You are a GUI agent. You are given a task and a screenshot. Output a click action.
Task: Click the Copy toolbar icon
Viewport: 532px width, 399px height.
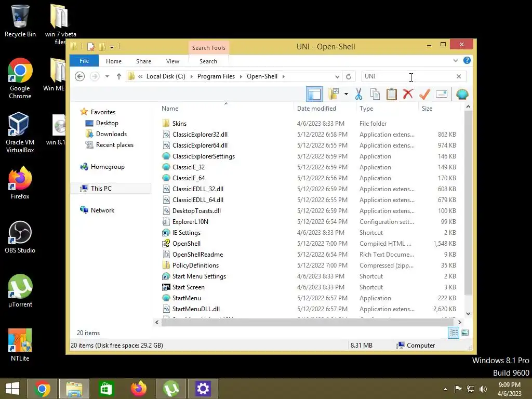[375, 94]
